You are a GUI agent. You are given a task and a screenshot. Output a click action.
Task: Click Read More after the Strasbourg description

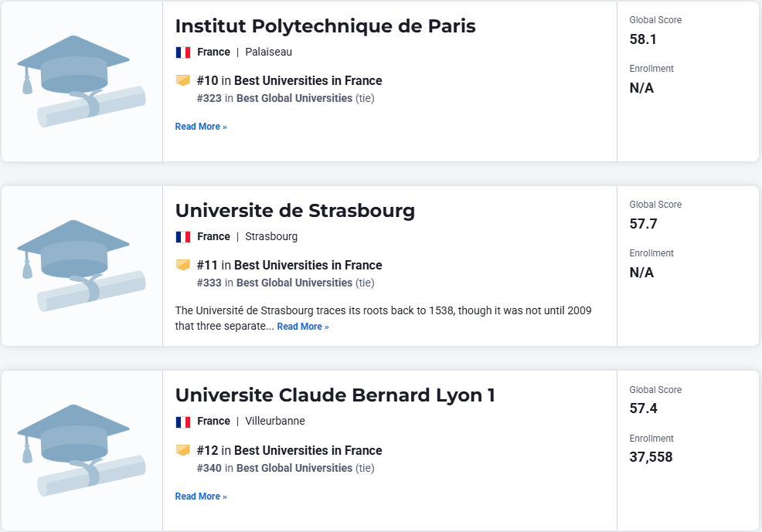[x=303, y=327]
